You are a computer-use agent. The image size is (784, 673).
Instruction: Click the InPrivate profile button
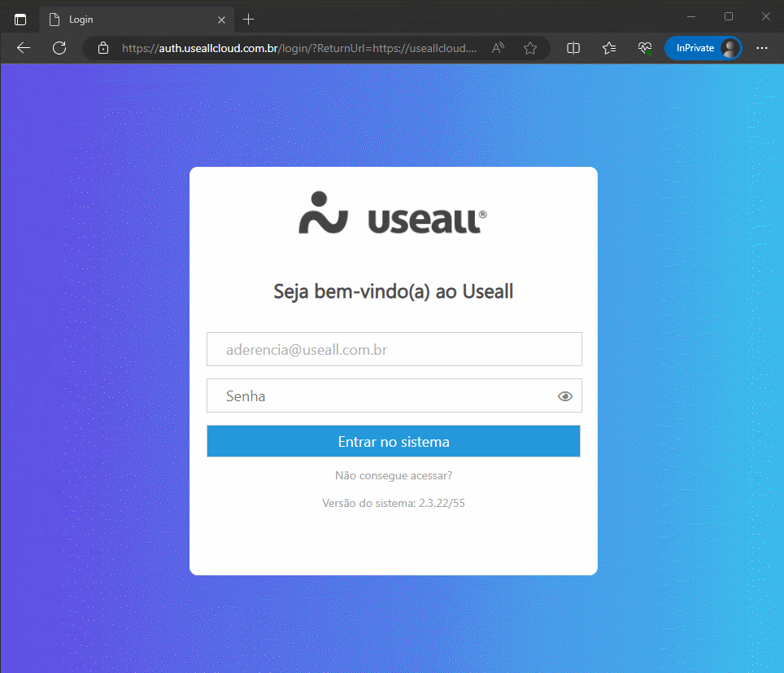coord(702,48)
